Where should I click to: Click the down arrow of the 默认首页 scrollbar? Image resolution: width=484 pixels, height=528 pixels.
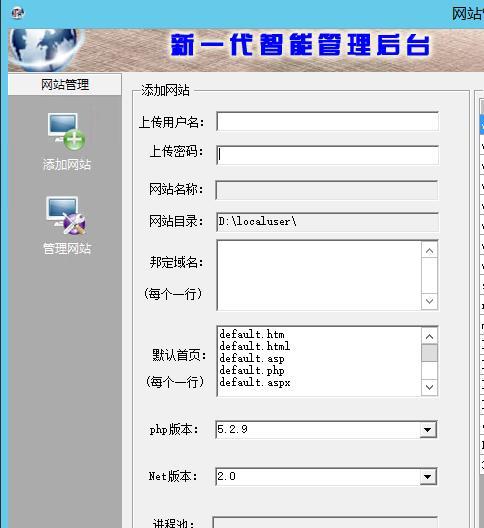429,387
